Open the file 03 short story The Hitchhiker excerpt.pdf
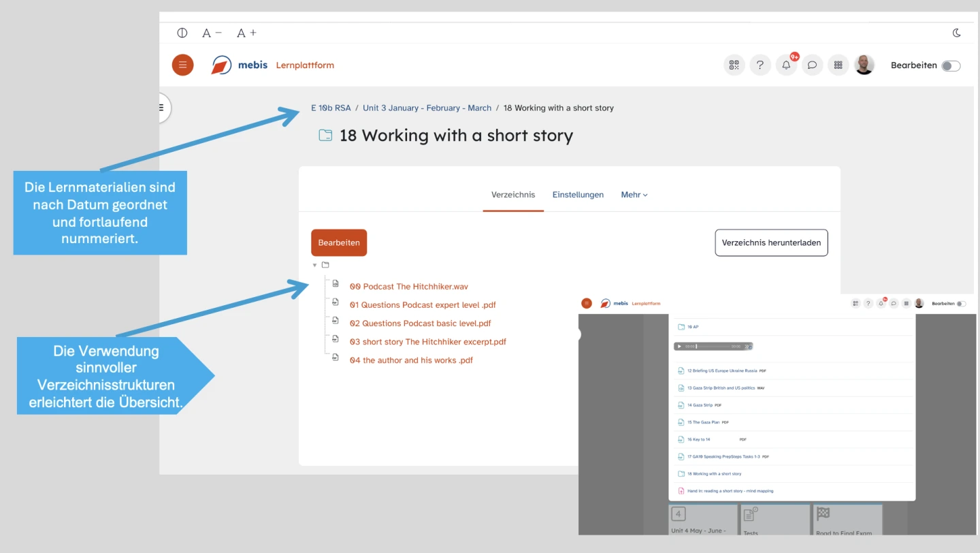 428,342
